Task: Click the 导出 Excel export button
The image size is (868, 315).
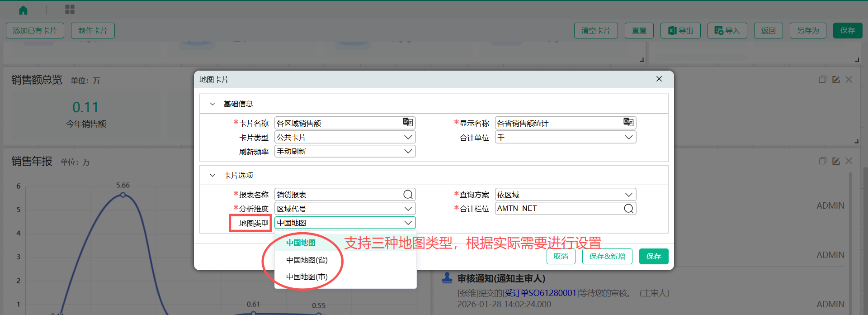Action: (680, 30)
